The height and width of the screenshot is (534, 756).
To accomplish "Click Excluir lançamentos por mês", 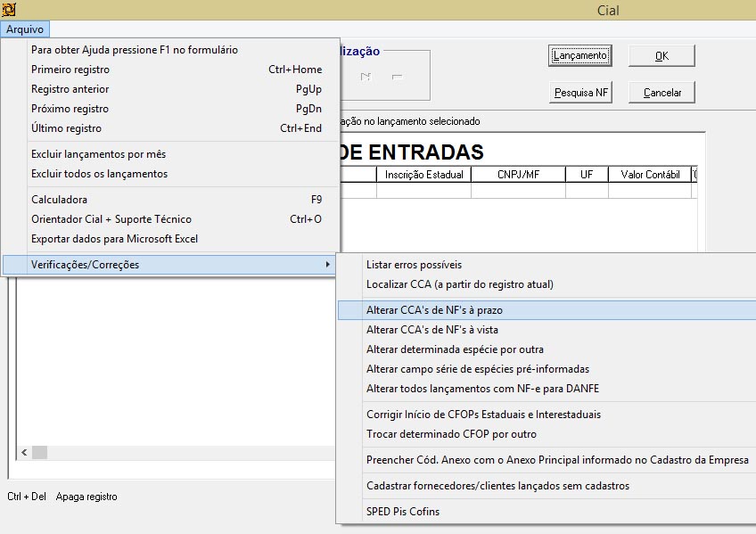I will [98, 154].
